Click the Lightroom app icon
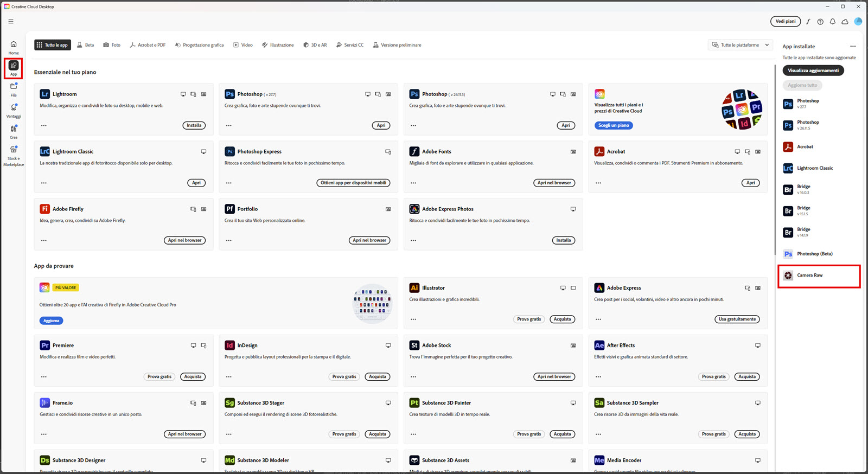 [45, 94]
